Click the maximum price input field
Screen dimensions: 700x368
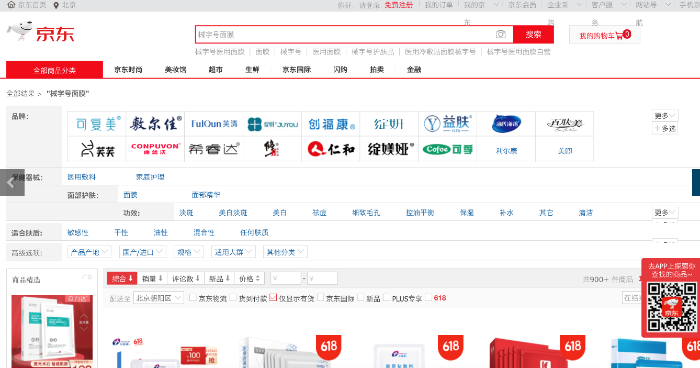click(x=321, y=279)
